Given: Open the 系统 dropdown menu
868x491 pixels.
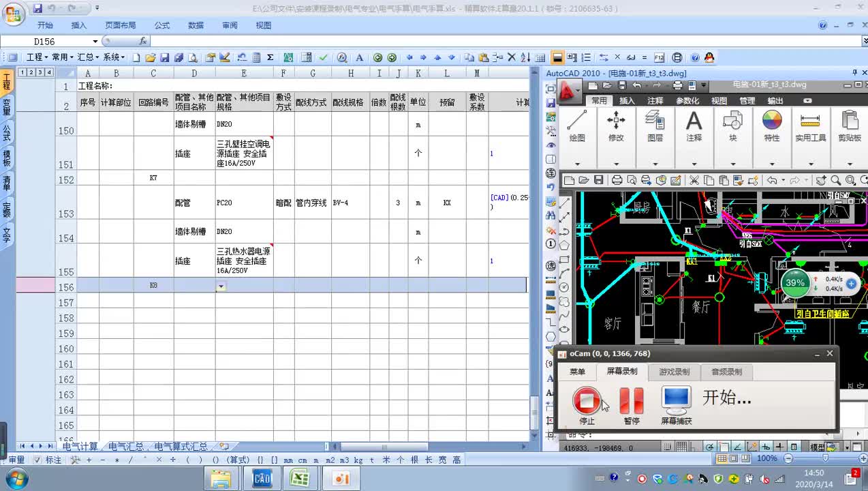Looking at the screenshot, I should pos(114,58).
